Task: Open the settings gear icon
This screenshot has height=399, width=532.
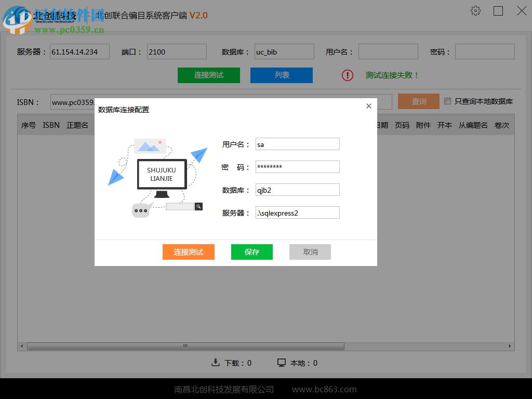Action: coord(475,10)
